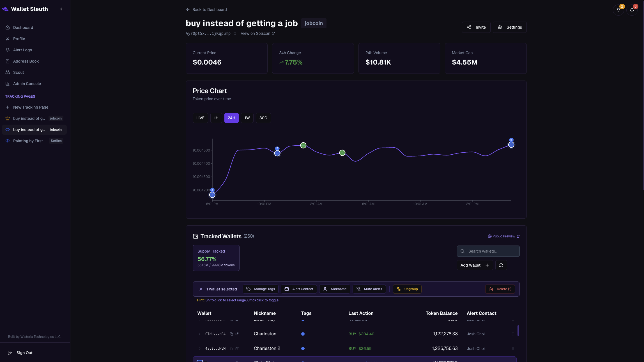Open tracking page Settings
The width and height of the screenshot is (644, 362).
click(x=510, y=27)
